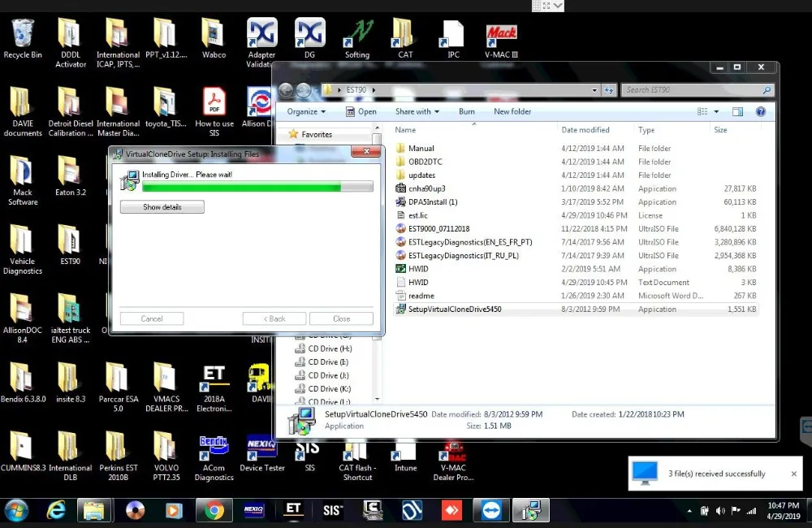The height and width of the screenshot is (528, 812).
Task: Select the Manual folder row
Action: (x=575, y=148)
